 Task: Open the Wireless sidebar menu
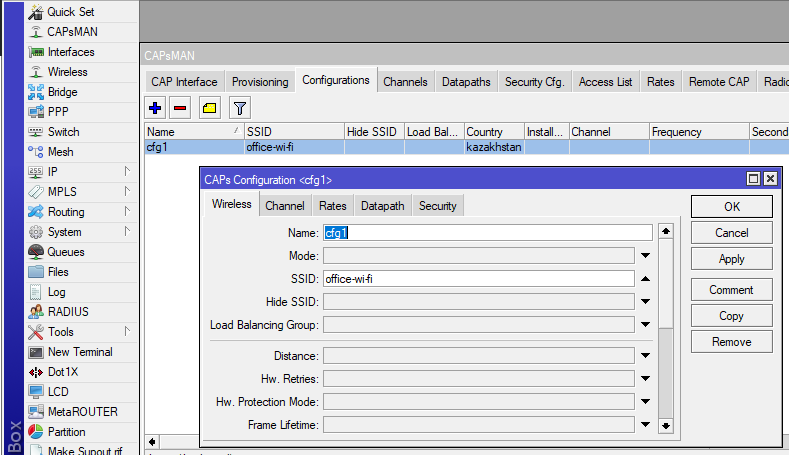click(67, 72)
